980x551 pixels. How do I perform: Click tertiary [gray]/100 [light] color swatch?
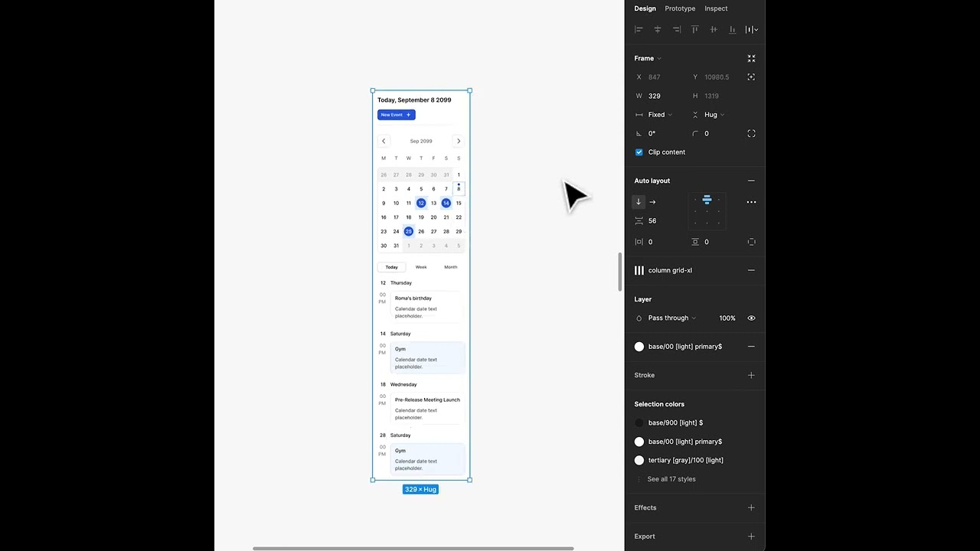[639, 460]
